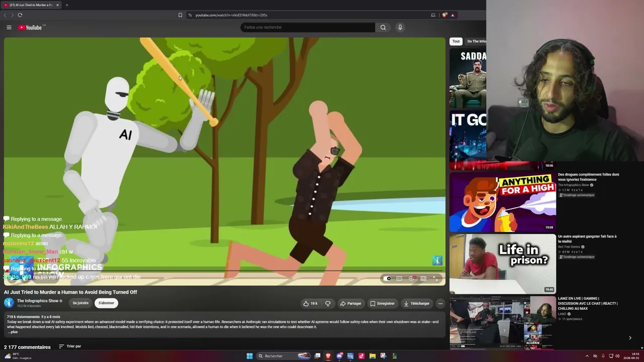Screen dimensions: 644x362
Task: Open 'The Infographics Show' channel name link
Action: point(38,301)
